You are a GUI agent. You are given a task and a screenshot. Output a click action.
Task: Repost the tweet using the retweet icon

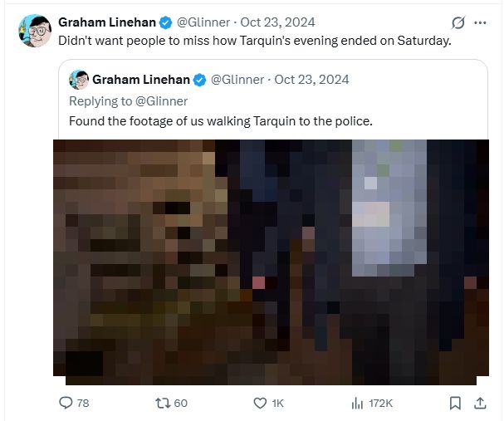(x=163, y=403)
